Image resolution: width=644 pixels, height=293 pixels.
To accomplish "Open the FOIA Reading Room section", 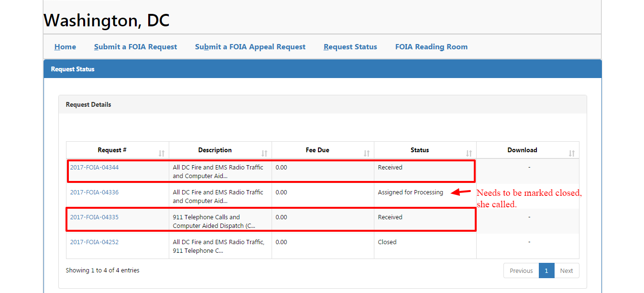I will click(x=431, y=46).
